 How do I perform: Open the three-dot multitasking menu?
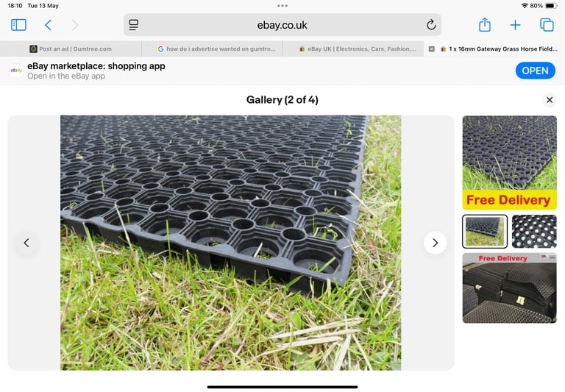pos(282,6)
